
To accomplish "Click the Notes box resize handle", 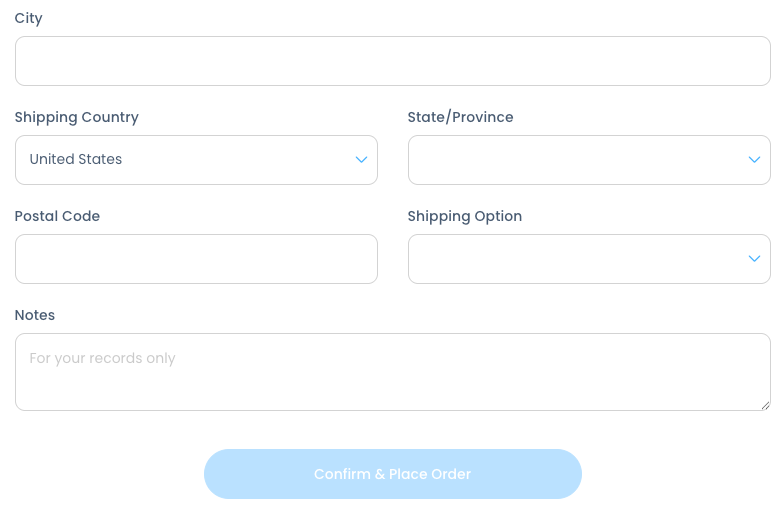I will click(x=765, y=405).
